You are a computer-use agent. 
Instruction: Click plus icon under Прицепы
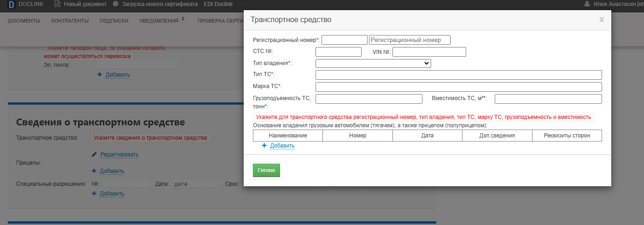coord(94,171)
